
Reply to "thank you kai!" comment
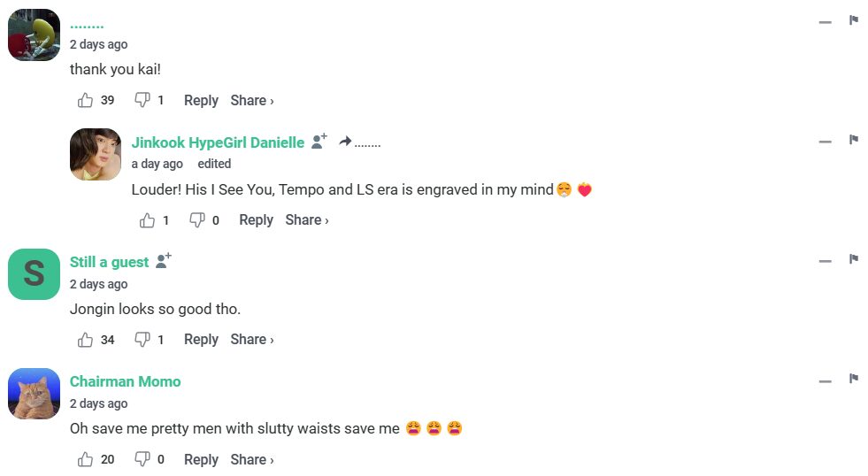pos(201,101)
